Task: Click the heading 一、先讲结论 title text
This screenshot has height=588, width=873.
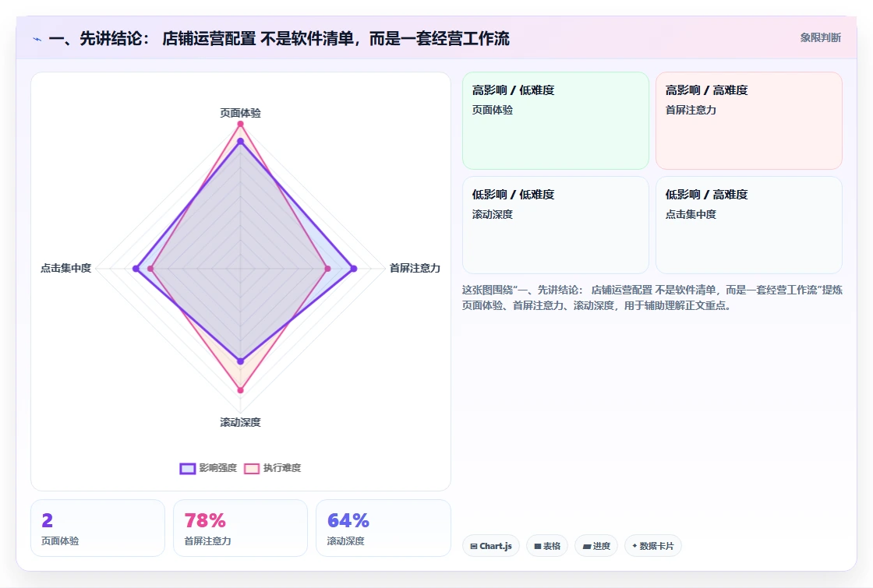Action: coord(279,38)
